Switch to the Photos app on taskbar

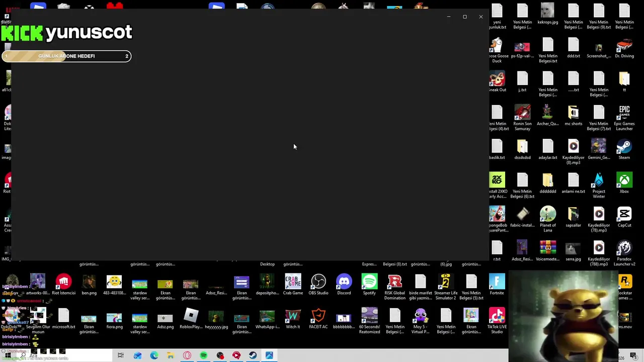[x=269, y=355]
